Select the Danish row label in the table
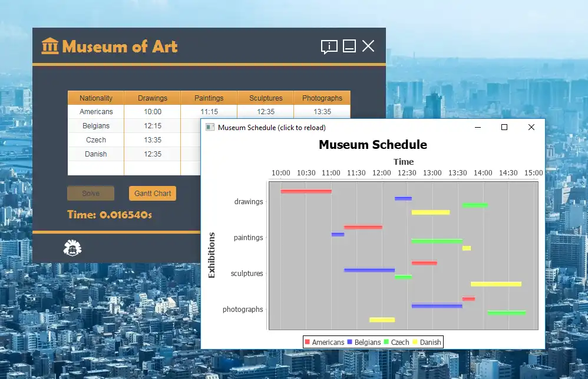This screenshot has width=588, height=379. tap(96, 154)
